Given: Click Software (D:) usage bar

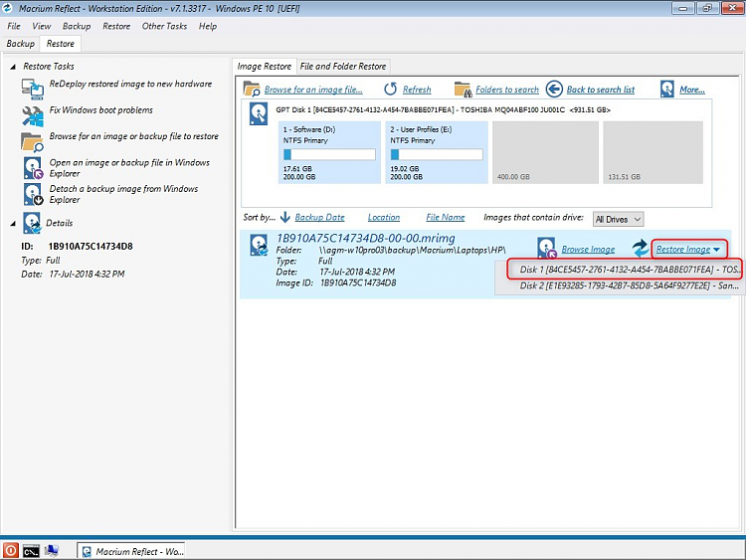Looking at the screenshot, I should click(329, 154).
